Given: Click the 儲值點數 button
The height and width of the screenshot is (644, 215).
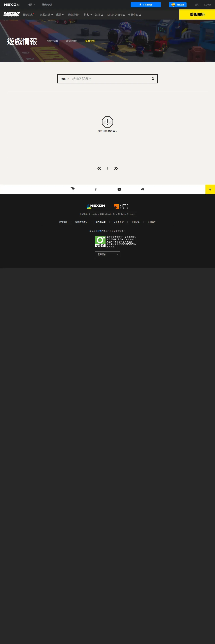Looking at the screenshot, I should click(x=178, y=5).
